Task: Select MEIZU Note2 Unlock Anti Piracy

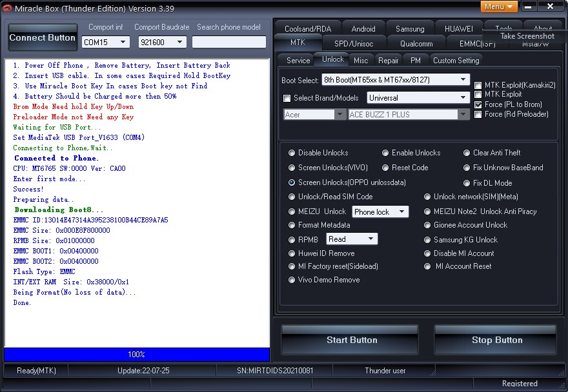Action: (x=427, y=211)
